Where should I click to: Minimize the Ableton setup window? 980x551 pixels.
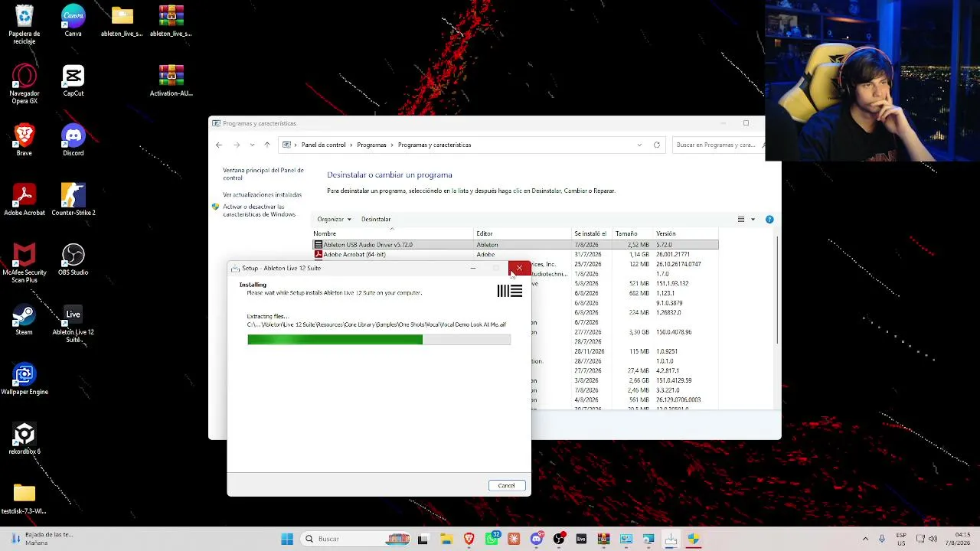pos(473,269)
